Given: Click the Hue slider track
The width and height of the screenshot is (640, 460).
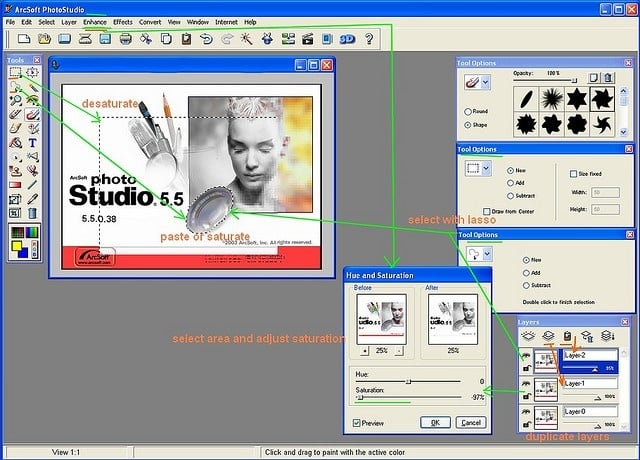Looking at the screenshot, I should click(408, 382).
